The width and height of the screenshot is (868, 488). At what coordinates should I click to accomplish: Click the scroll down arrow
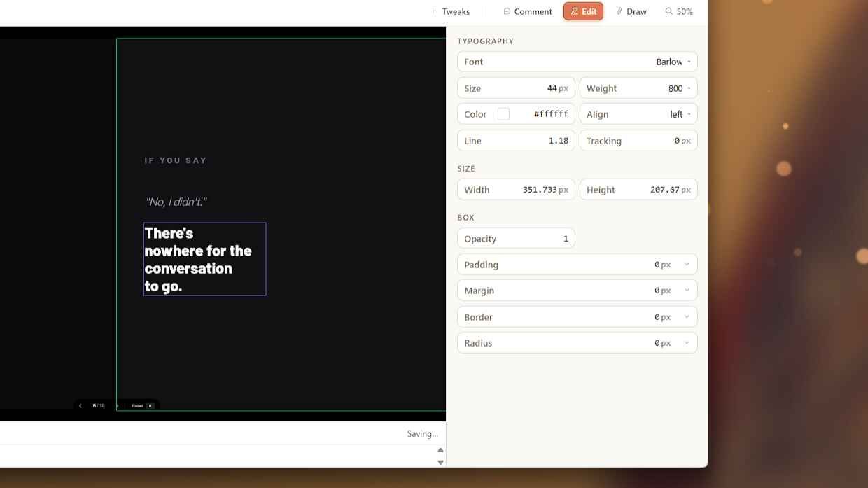[440, 462]
